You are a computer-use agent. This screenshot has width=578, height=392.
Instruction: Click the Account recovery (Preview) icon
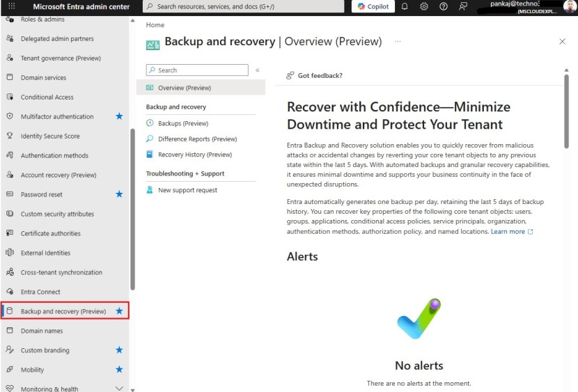pos(10,175)
